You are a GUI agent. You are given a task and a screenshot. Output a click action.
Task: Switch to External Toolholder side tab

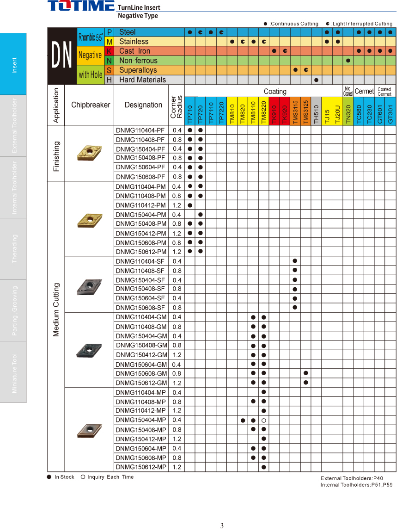pos(14,126)
